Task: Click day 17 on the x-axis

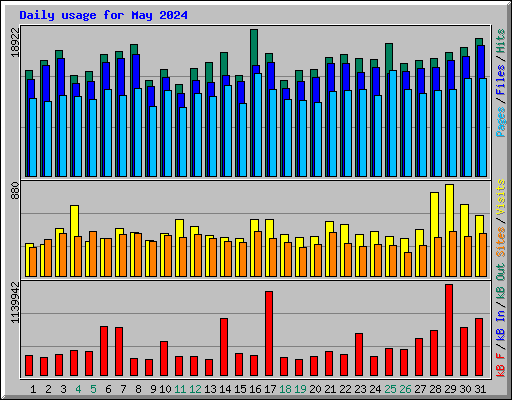Action: point(270,389)
